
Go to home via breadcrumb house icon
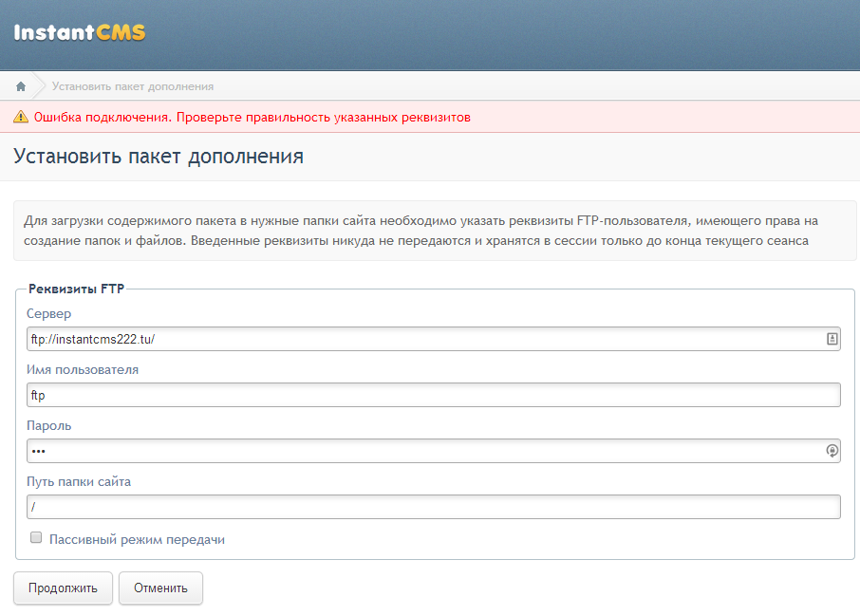[21, 86]
